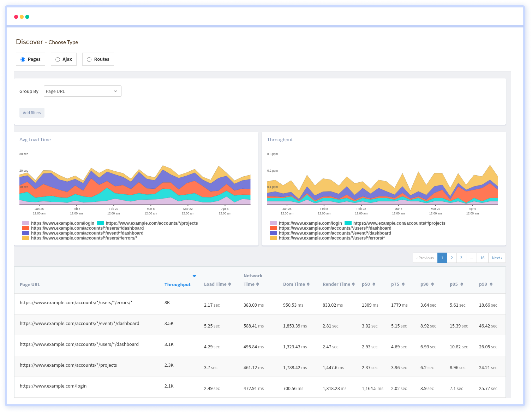
Task: Click the Avg Load Time chart title
Action: pos(35,140)
